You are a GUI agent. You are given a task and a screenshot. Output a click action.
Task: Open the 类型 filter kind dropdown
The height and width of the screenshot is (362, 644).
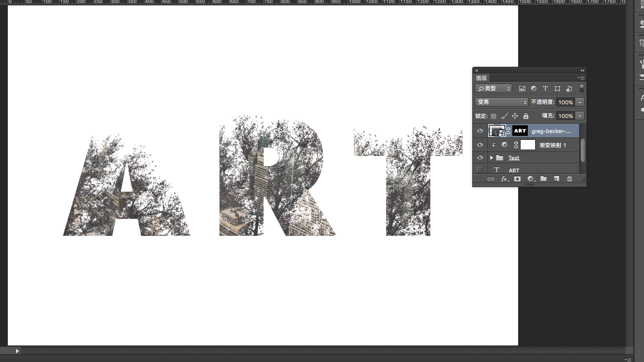[x=494, y=89]
